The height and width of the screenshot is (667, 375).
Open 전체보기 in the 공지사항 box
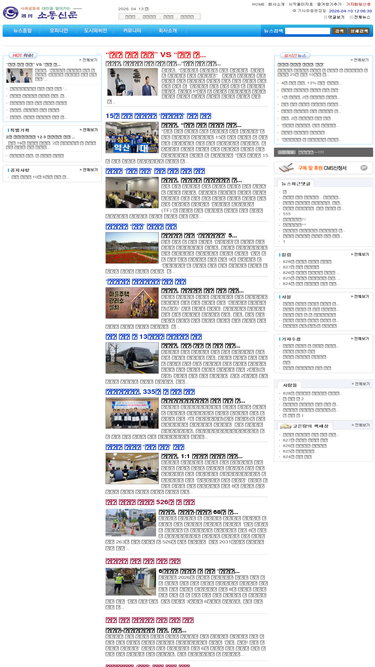[88, 170]
